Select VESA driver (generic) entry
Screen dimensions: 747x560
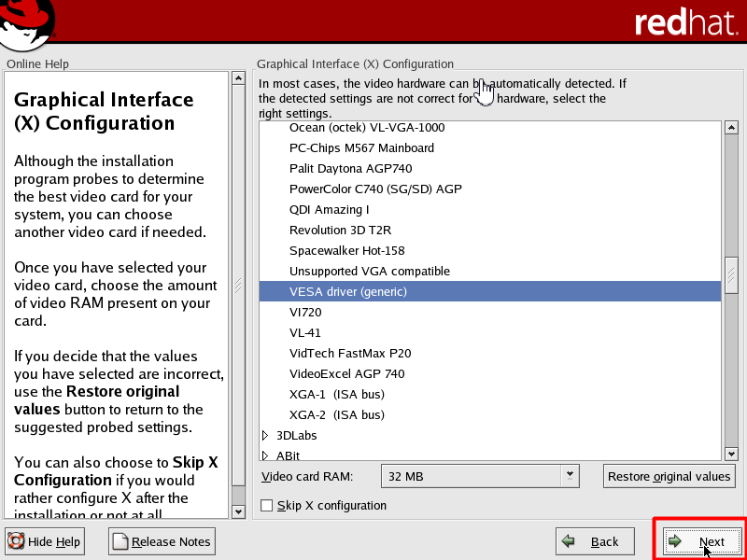[489, 291]
